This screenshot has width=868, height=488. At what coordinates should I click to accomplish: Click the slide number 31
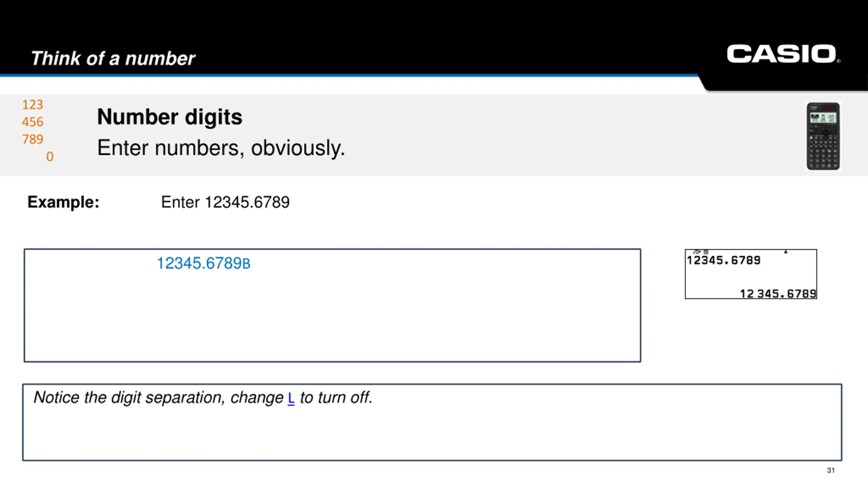(x=831, y=470)
